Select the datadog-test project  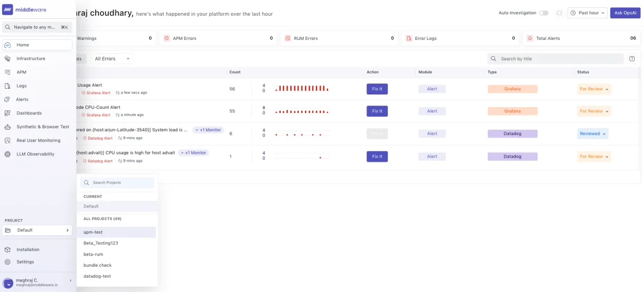tap(117, 276)
